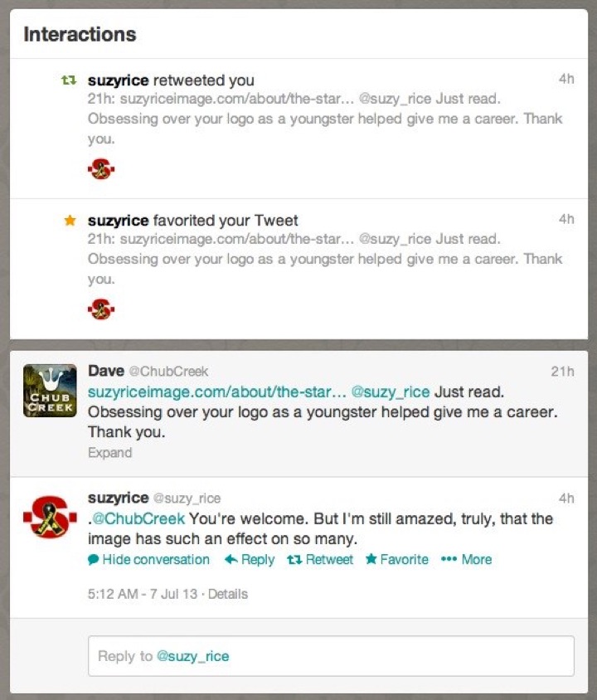The width and height of the screenshot is (597, 700).
Task: Open suzyrice avatar under retweet notification
Action: pos(101,168)
